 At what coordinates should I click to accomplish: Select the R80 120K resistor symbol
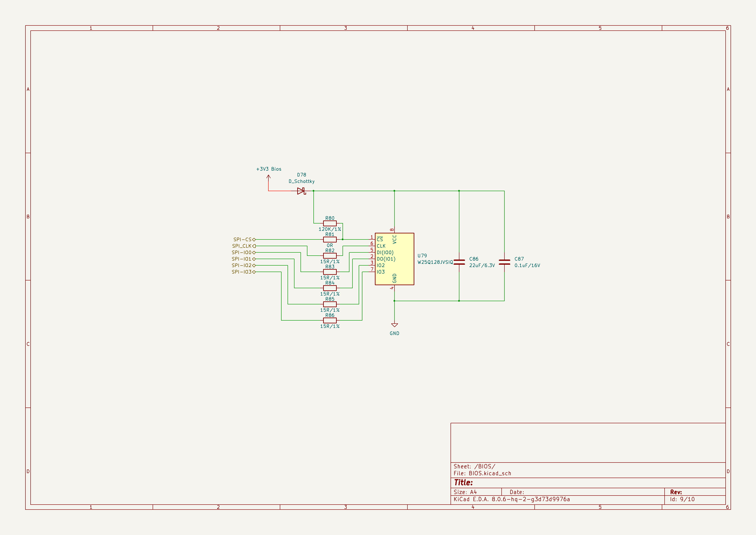(330, 223)
